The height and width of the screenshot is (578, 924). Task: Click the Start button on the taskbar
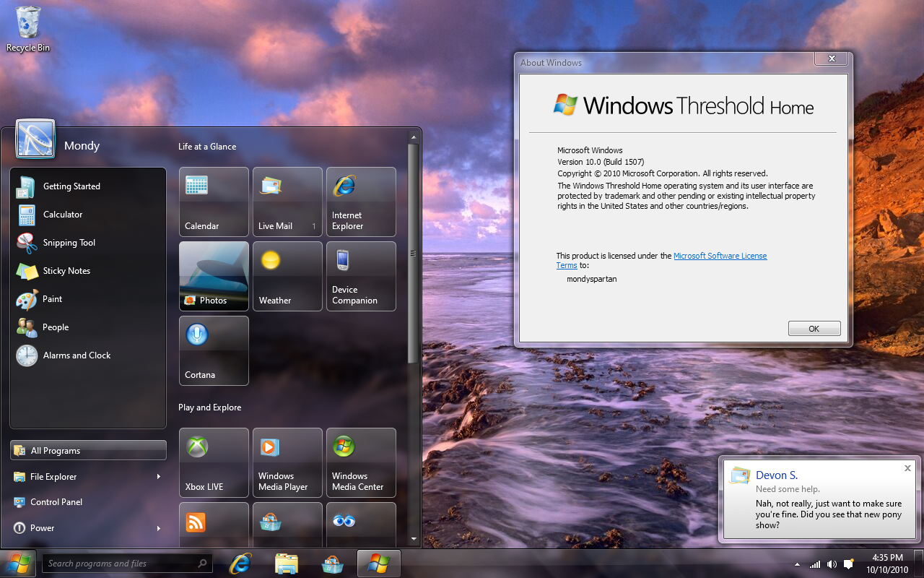tap(18, 563)
